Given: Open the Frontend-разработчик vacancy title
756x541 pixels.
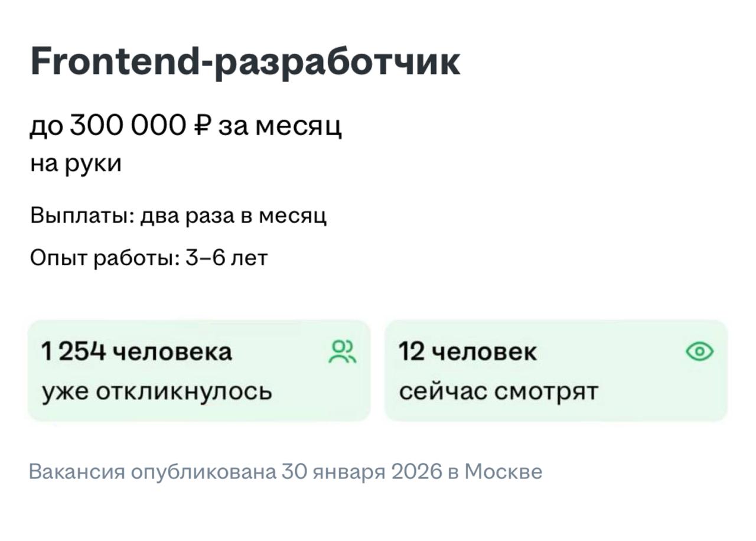Looking at the screenshot, I should point(245,62).
